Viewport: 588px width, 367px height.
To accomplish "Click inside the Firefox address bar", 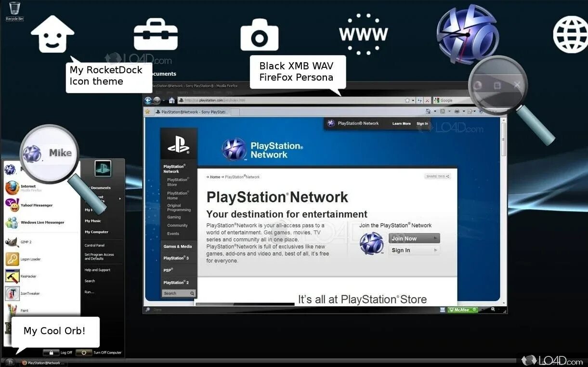I will (x=289, y=100).
